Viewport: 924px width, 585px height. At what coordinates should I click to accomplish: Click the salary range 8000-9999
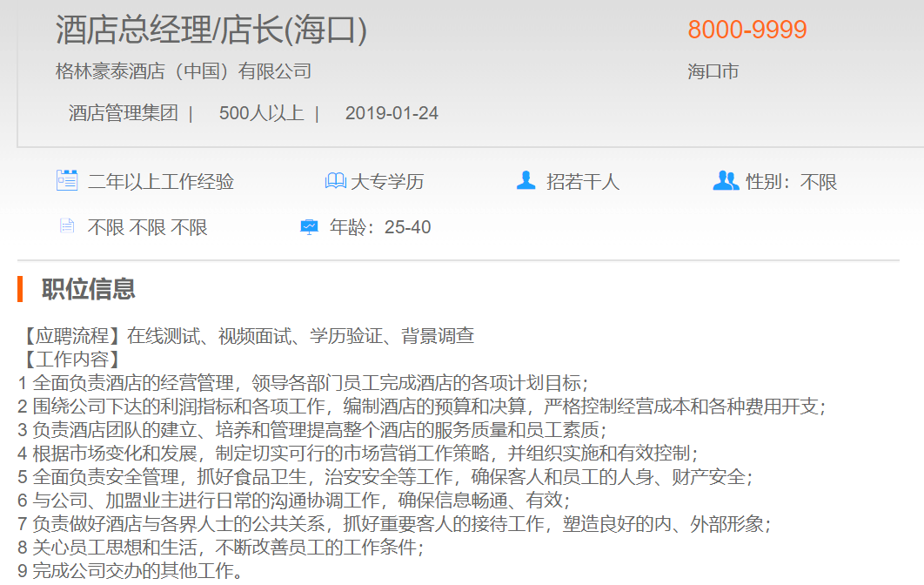747,30
